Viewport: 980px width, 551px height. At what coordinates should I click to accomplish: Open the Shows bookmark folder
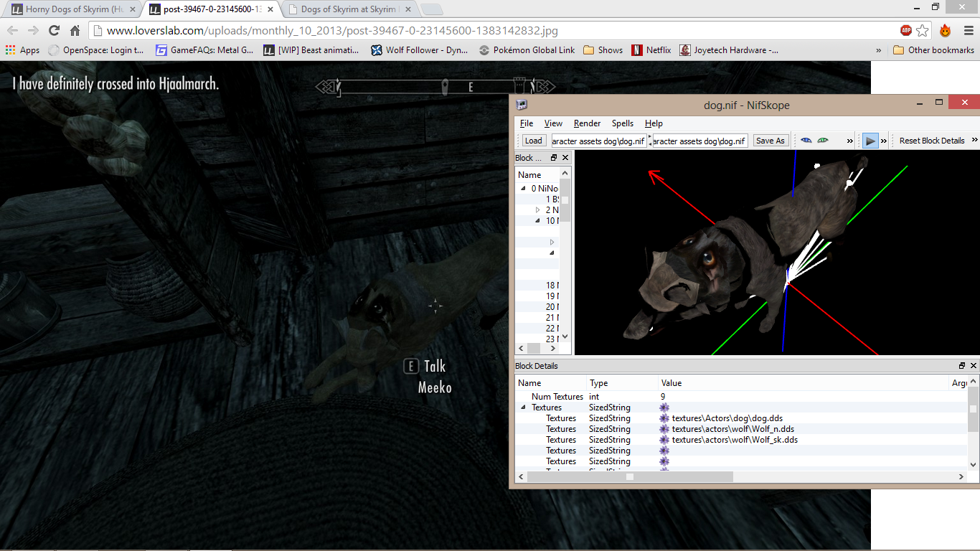(603, 50)
